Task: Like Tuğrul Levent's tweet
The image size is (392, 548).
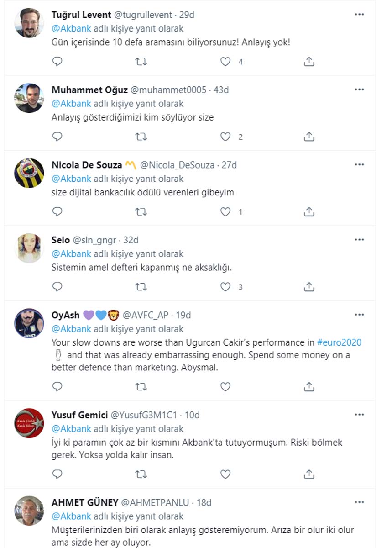Action: click(225, 61)
